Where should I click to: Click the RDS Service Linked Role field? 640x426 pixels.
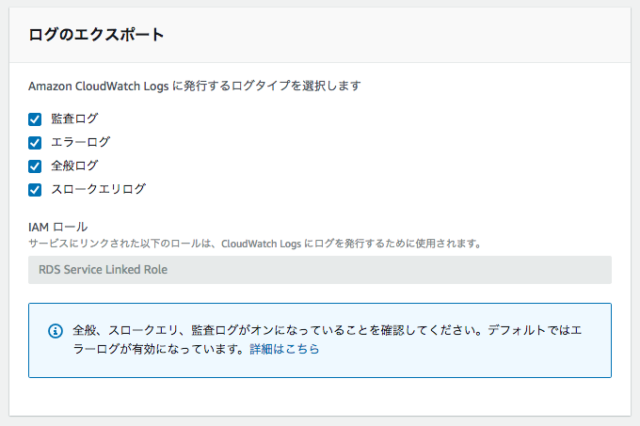[320, 270]
